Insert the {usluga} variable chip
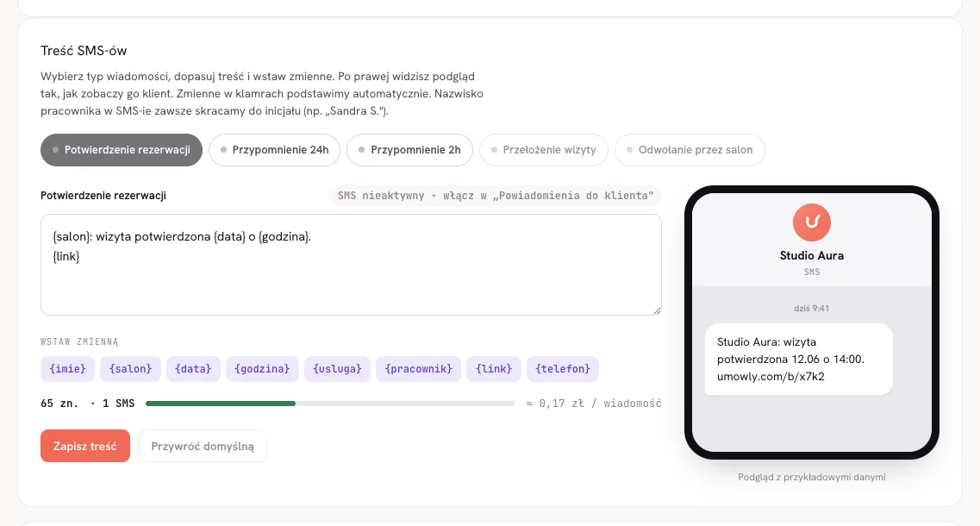The width and height of the screenshot is (980, 526). pos(338,369)
